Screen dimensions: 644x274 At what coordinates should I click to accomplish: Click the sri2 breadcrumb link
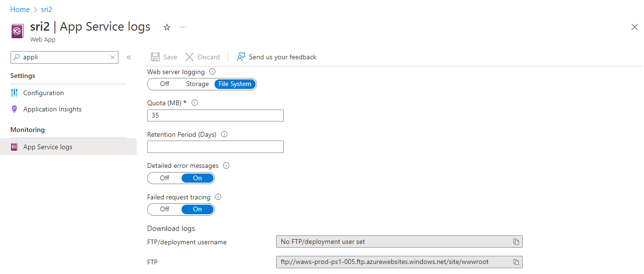click(46, 10)
